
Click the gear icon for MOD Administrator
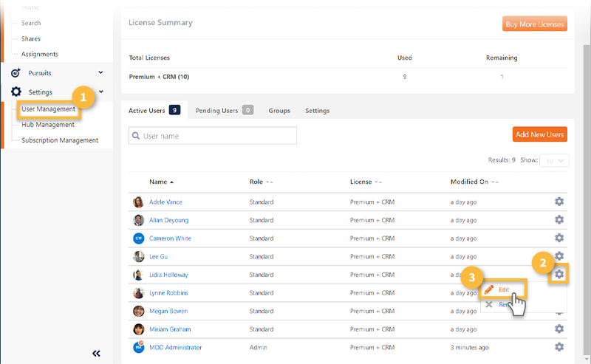(x=559, y=347)
